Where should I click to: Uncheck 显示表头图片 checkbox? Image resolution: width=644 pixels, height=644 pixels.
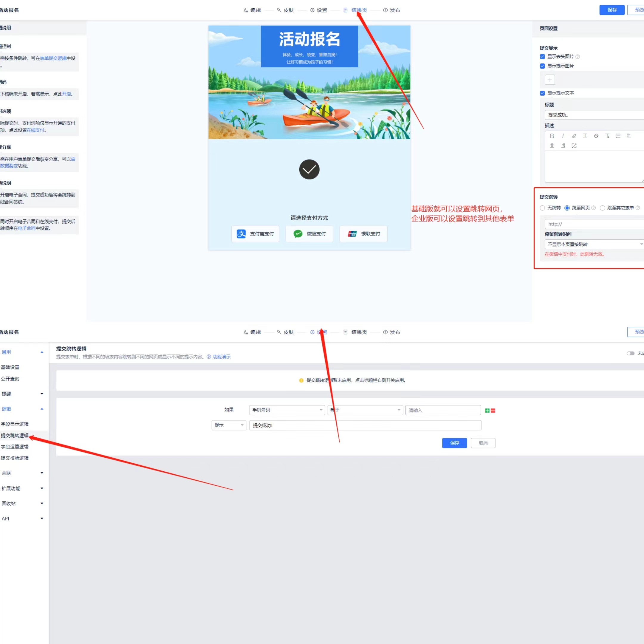click(x=542, y=57)
